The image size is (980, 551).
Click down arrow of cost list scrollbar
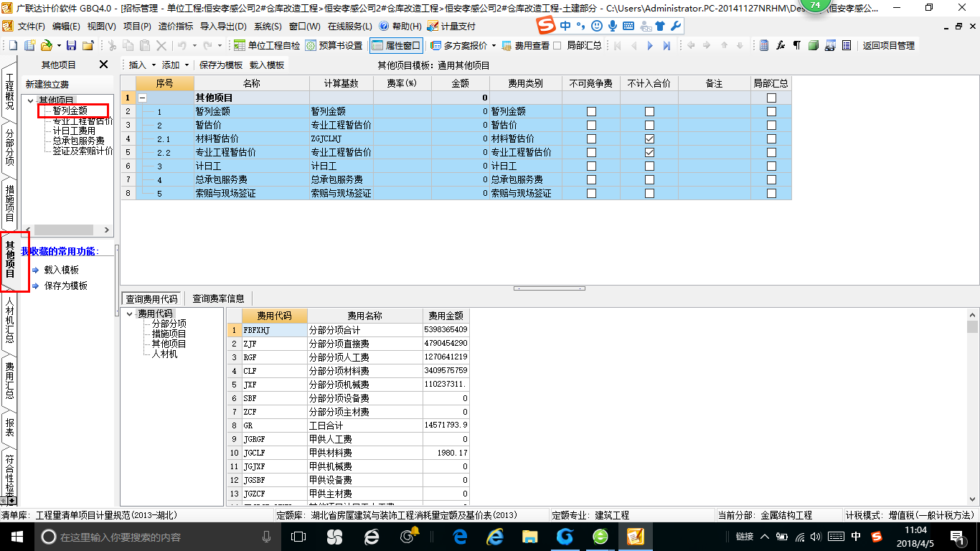[x=973, y=499]
